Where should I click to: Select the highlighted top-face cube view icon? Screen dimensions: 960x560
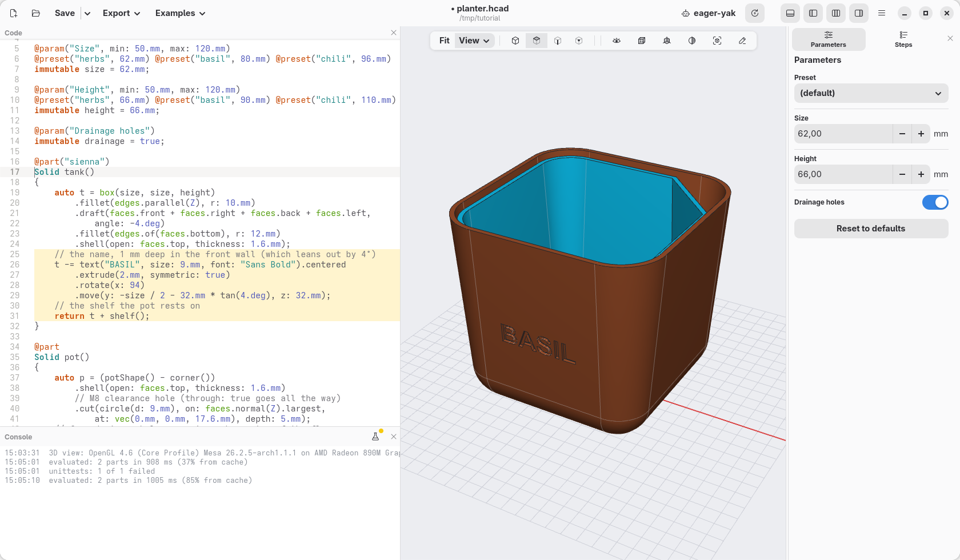pyautogui.click(x=537, y=41)
